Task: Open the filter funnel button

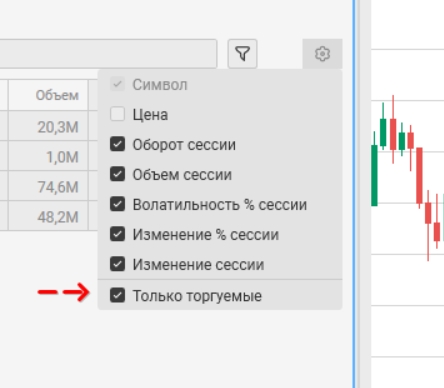Action: click(x=242, y=54)
